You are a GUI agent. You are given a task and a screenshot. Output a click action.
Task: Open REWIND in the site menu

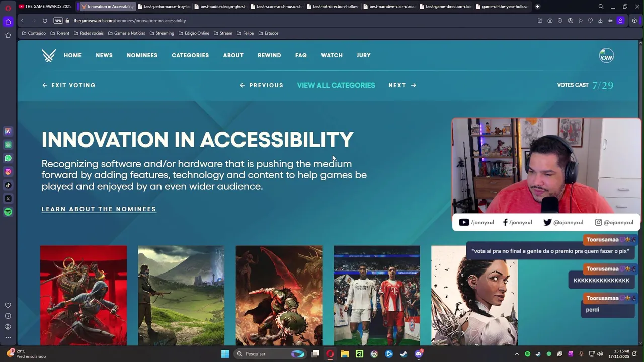pyautogui.click(x=269, y=55)
